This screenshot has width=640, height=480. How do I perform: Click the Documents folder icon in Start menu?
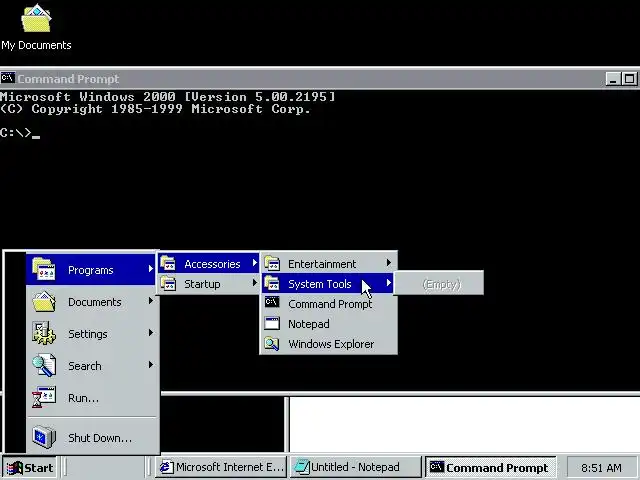pos(44,302)
